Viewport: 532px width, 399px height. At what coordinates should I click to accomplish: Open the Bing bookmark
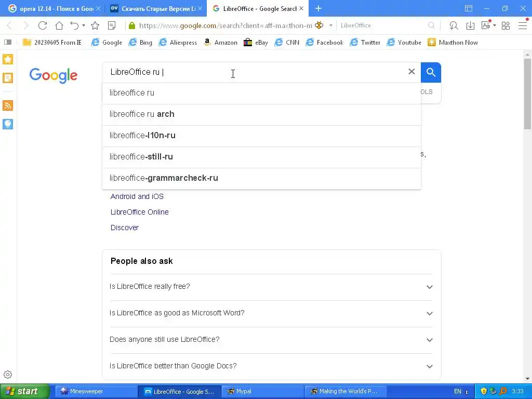pyautogui.click(x=140, y=43)
